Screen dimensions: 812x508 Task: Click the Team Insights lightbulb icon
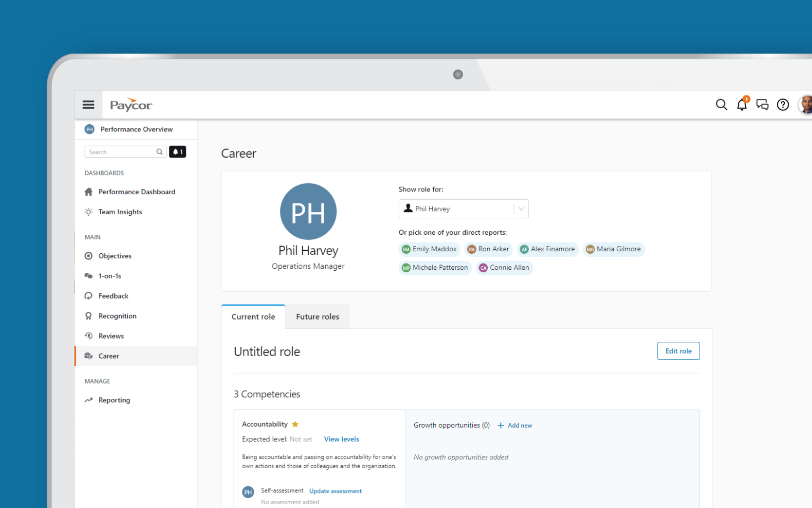pos(89,212)
